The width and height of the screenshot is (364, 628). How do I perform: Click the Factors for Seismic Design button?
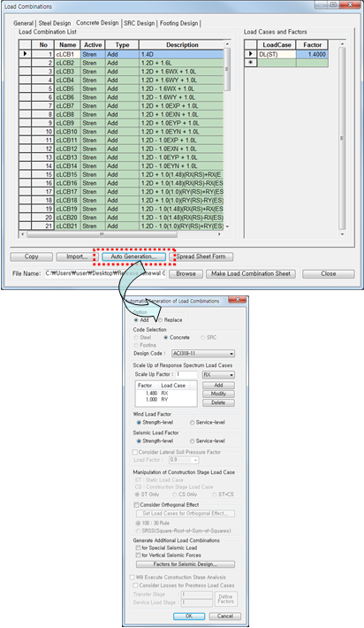[186, 564]
